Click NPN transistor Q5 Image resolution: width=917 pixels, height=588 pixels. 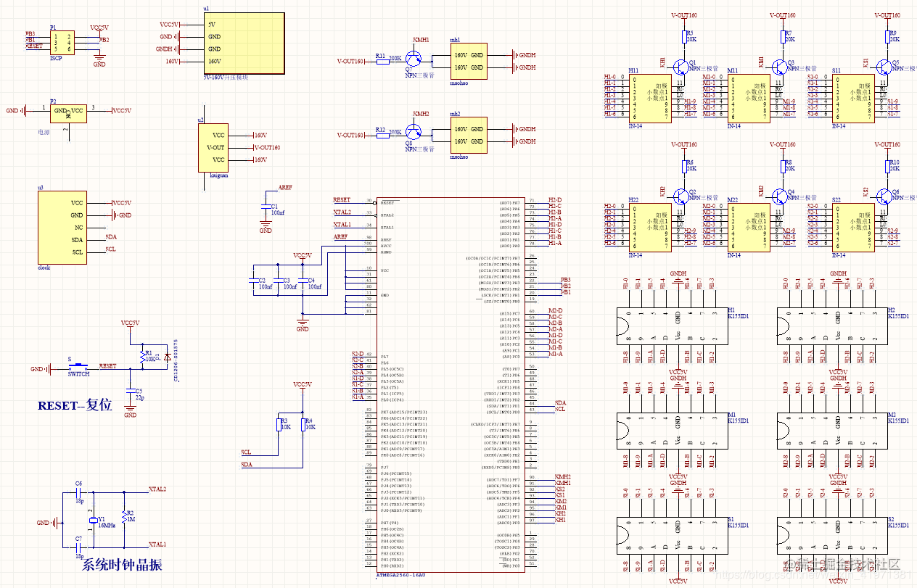884,67
